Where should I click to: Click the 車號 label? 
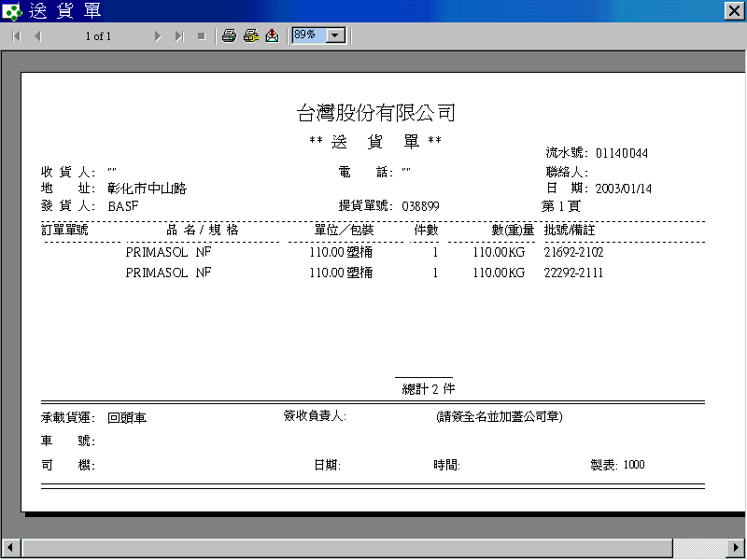pyautogui.click(x=67, y=441)
